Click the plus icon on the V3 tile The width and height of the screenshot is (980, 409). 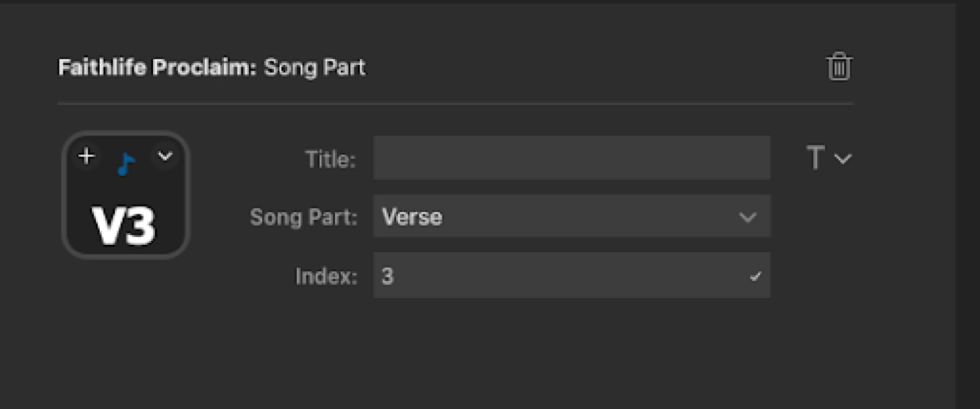coord(86,157)
